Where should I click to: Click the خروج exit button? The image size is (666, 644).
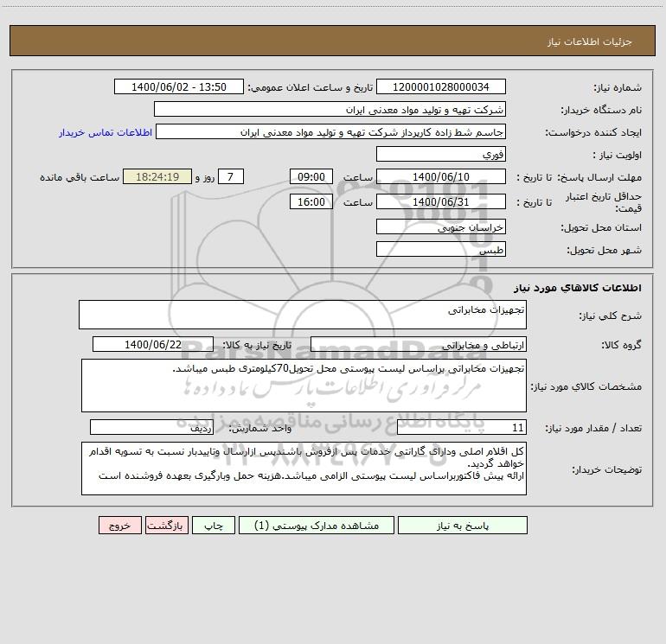[x=119, y=526]
